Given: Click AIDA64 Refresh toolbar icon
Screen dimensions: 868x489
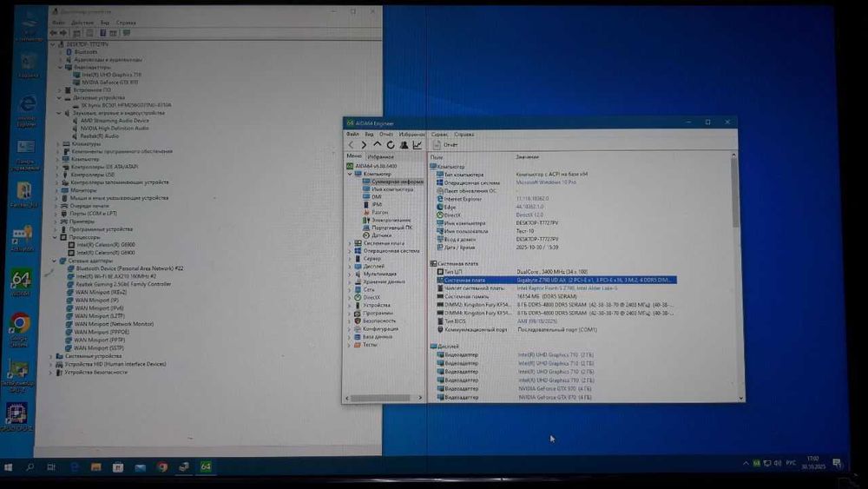Looking at the screenshot, I should point(391,145).
